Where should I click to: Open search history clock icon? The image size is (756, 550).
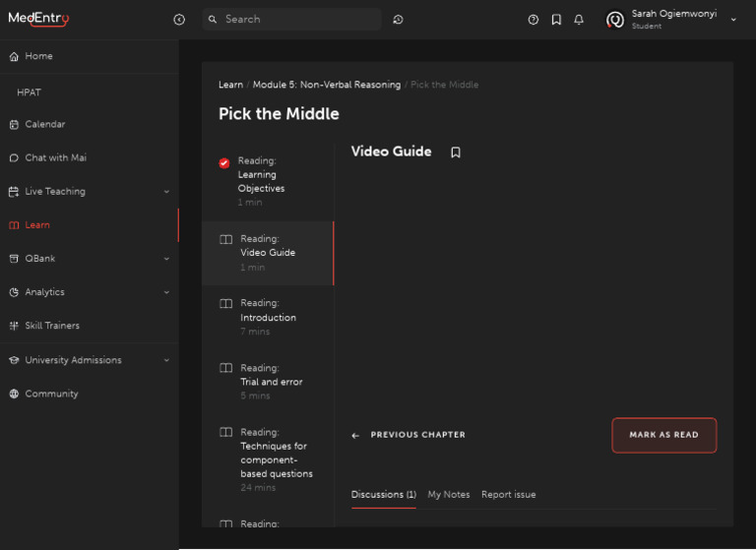coord(398,20)
